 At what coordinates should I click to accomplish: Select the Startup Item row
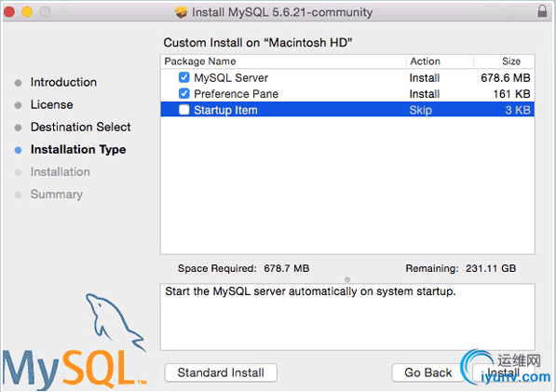347,110
